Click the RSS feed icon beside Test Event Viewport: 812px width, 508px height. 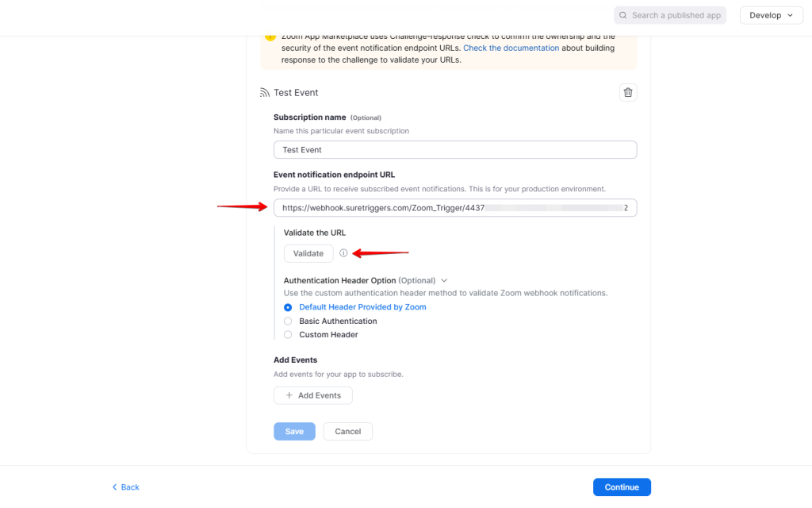click(x=265, y=93)
